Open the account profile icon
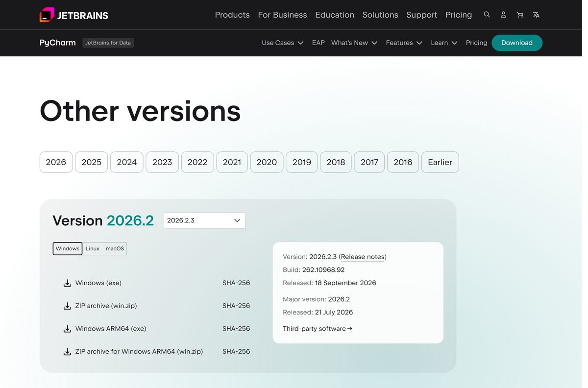Screen dimensions: 588x388 (x=503, y=15)
